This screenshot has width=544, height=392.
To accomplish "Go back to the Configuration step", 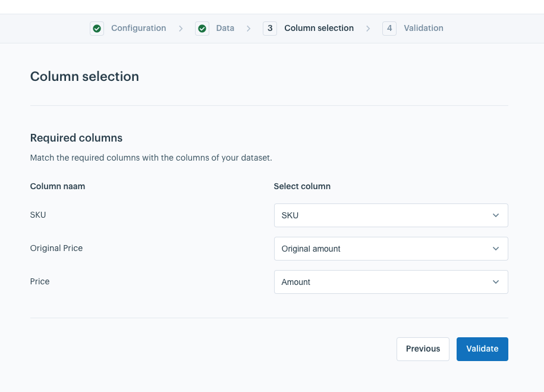I will coord(139,28).
